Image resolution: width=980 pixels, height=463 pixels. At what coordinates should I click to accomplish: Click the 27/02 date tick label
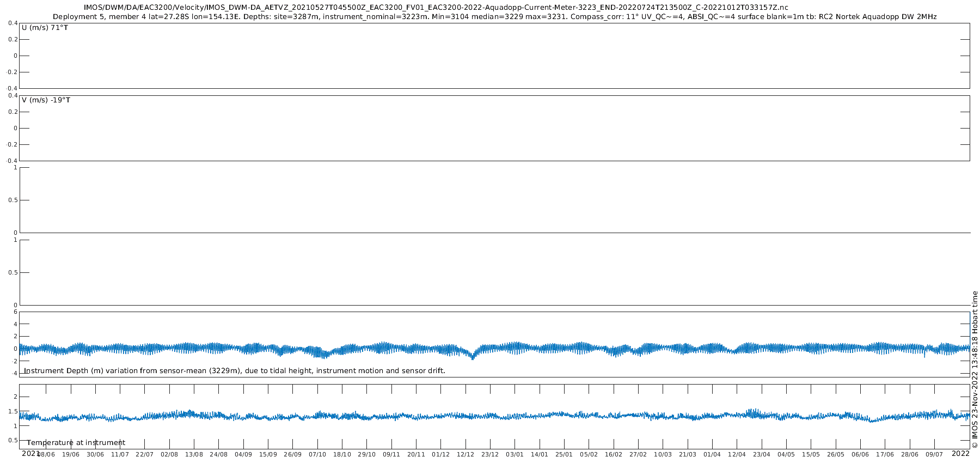[x=638, y=454]
